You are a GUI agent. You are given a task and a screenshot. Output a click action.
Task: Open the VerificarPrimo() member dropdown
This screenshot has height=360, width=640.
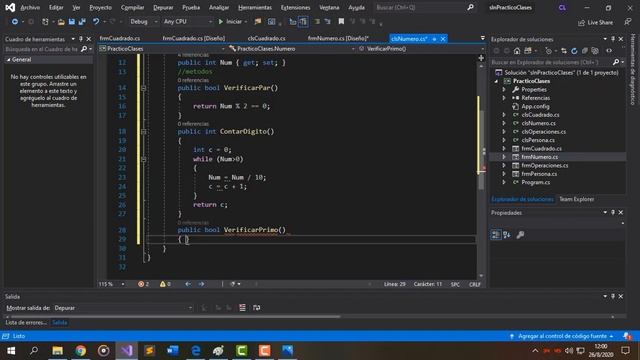[421, 49]
